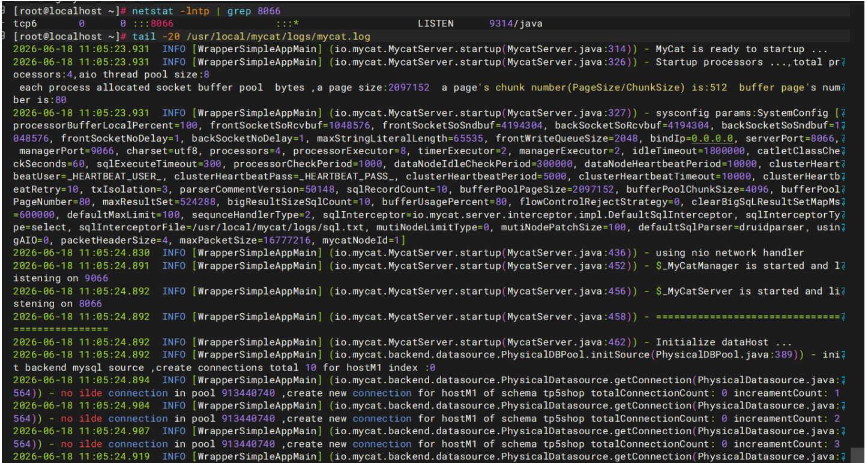Click 'timerExecutor=2' parameter
Viewport: 868px width, 463px height.
[x=462, y=151]
